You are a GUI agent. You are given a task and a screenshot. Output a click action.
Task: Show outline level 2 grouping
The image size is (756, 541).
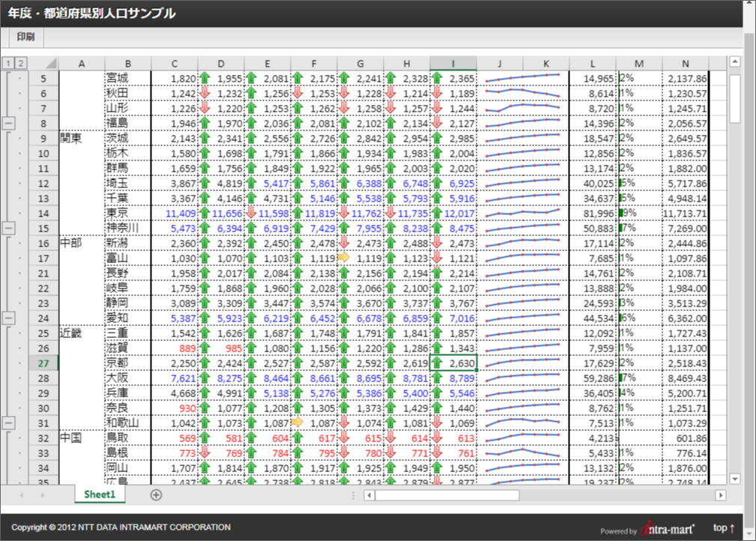tap(20, 63)
